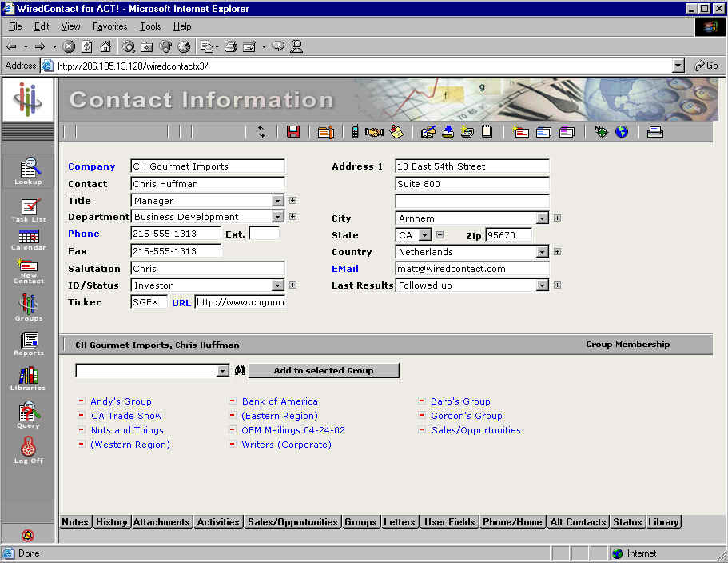Click the blue globe icon in the toolbar
This screenshot has height=563, width=728.
coord(622,132)
